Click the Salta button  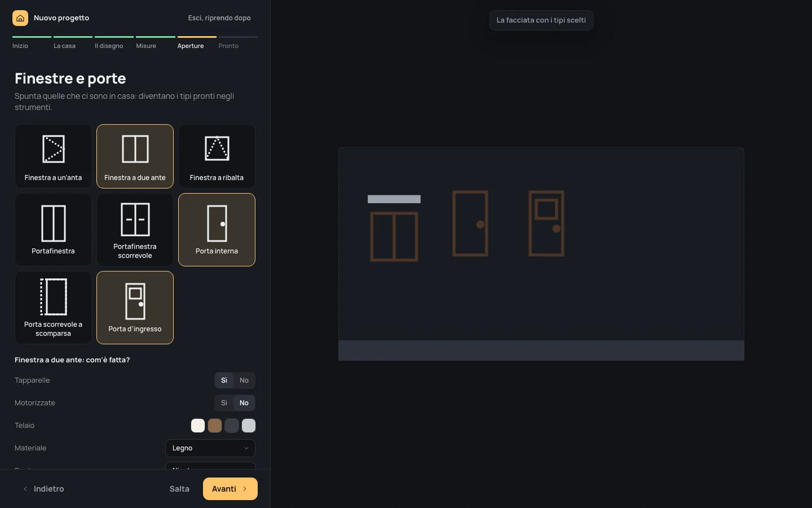pos(179,489)
